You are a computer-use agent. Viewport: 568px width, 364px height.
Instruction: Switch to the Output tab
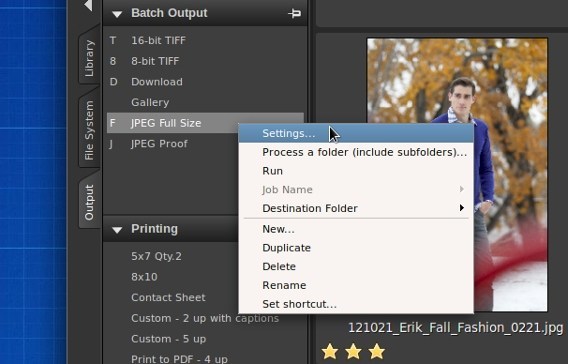click(89, 202)
